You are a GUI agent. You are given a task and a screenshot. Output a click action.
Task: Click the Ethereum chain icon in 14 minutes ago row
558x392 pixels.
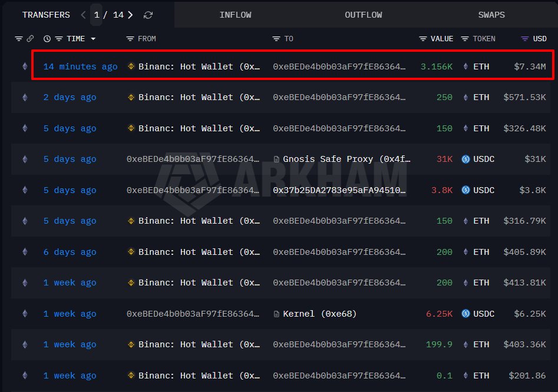(25, 67)
